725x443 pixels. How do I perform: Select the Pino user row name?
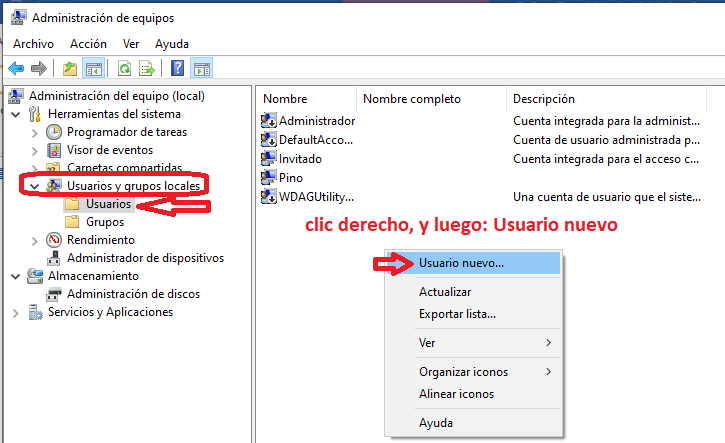(x=291, y=178)
